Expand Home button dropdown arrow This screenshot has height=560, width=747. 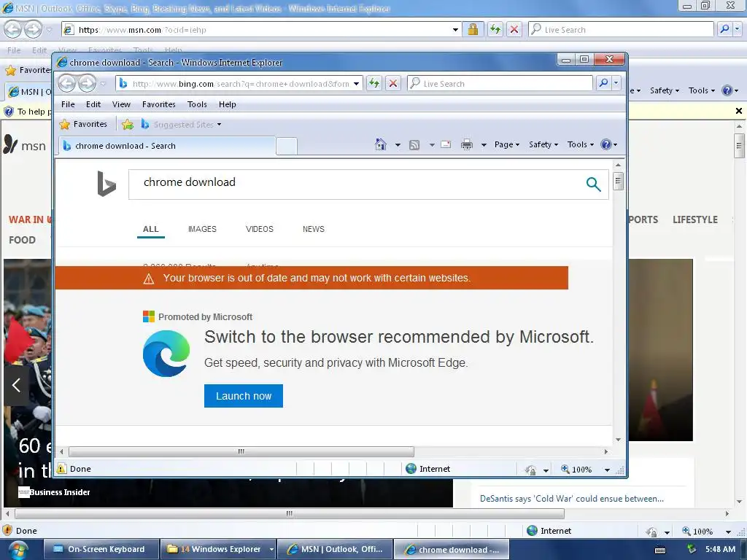pyautogui.click(x=398, y=145)
